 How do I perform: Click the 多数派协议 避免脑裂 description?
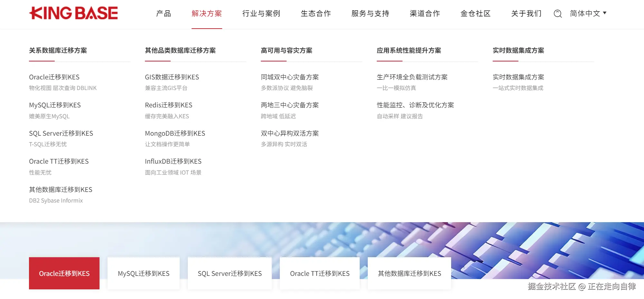coord(287,88)
